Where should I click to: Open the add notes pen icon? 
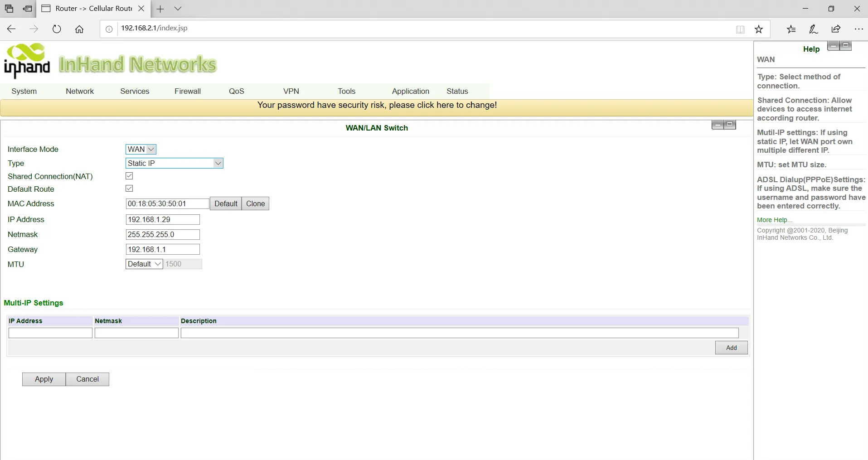click(x=814, y=29)
